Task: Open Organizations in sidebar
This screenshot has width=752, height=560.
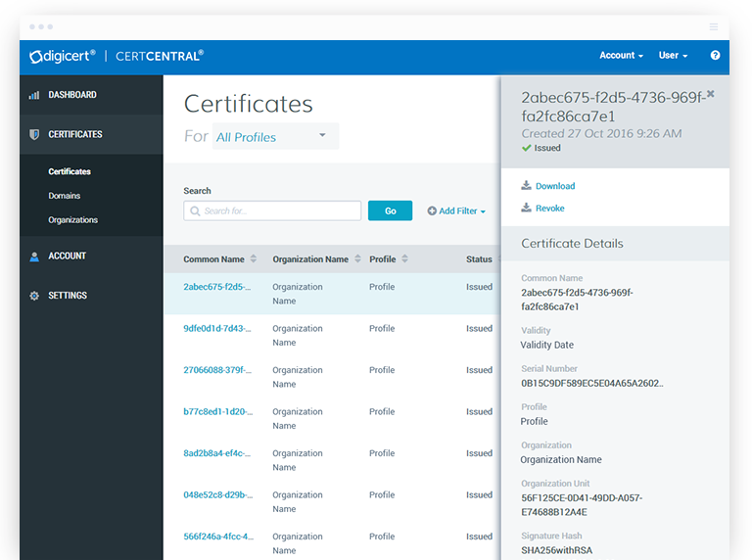Action: click(x=72, y=220)
